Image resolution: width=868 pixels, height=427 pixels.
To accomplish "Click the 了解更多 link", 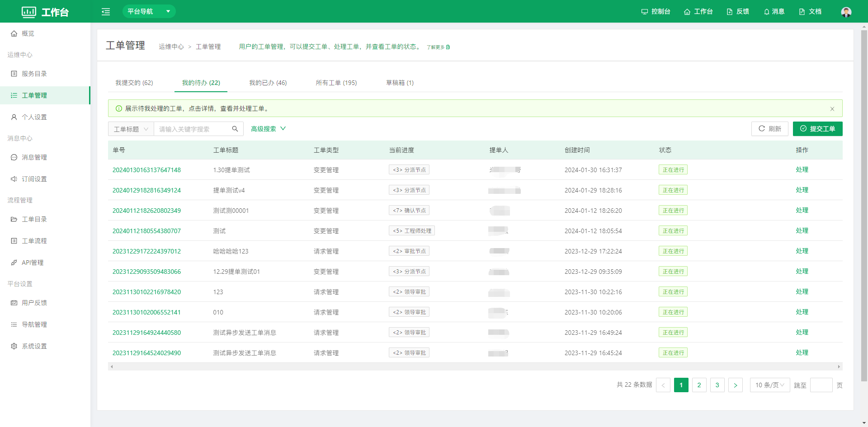I will click(438, 47).
